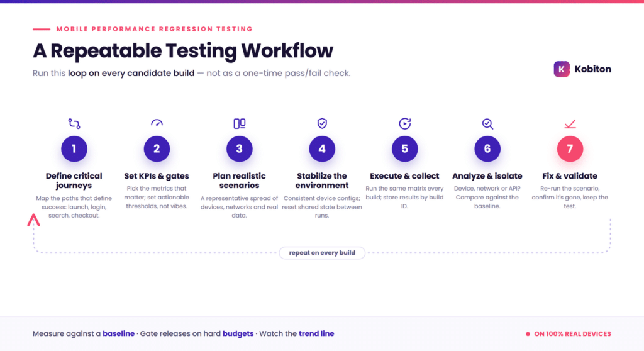Click the 'repeat on every build' pill
Viewport: 644px width, 351px height.
coord(322,253)
